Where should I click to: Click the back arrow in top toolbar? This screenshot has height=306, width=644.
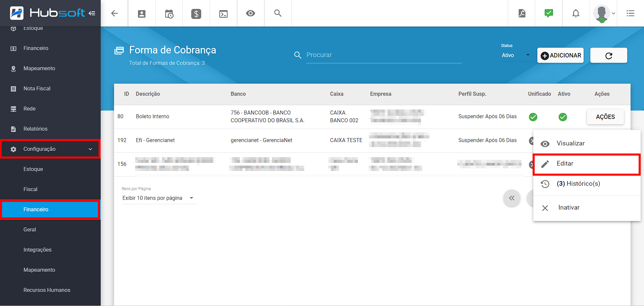click(x=114, y=13)
